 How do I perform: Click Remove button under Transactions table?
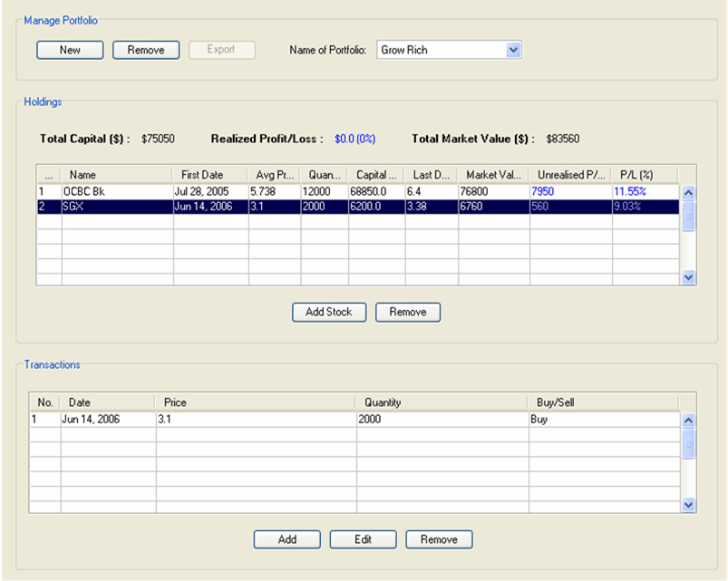pos(439,539)
